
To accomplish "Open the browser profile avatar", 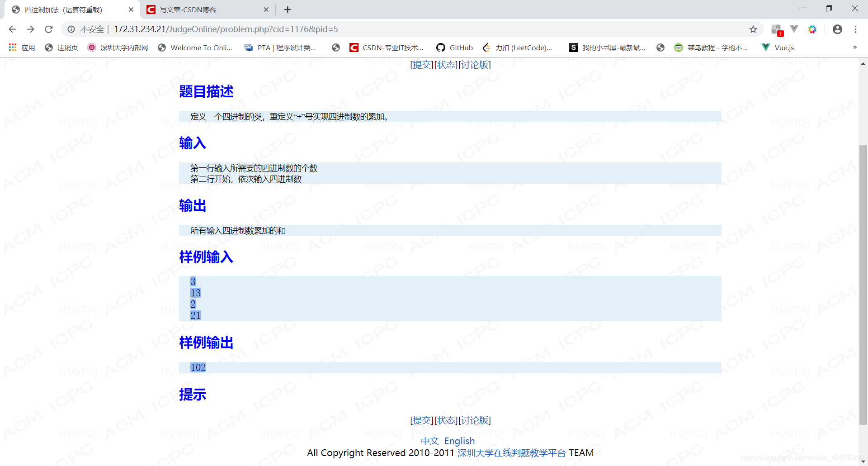I will pyautogui.click(x=837, y=29).
